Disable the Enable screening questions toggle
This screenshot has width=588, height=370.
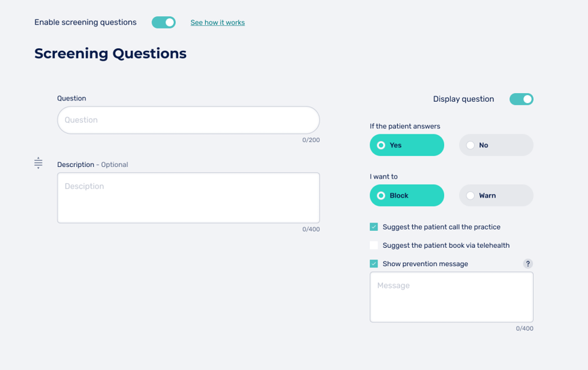coord(164,22)
